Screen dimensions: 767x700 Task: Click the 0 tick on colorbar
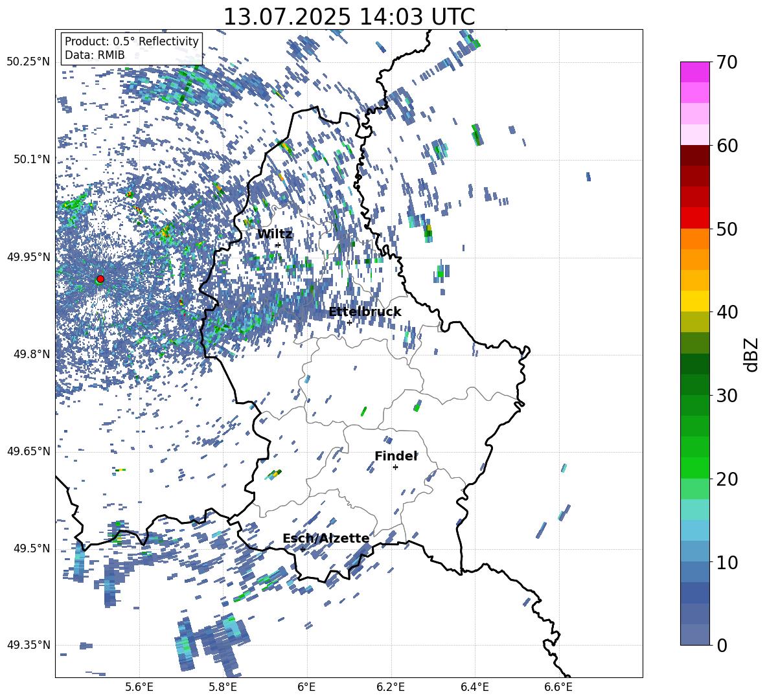click(x=721, y=645)
